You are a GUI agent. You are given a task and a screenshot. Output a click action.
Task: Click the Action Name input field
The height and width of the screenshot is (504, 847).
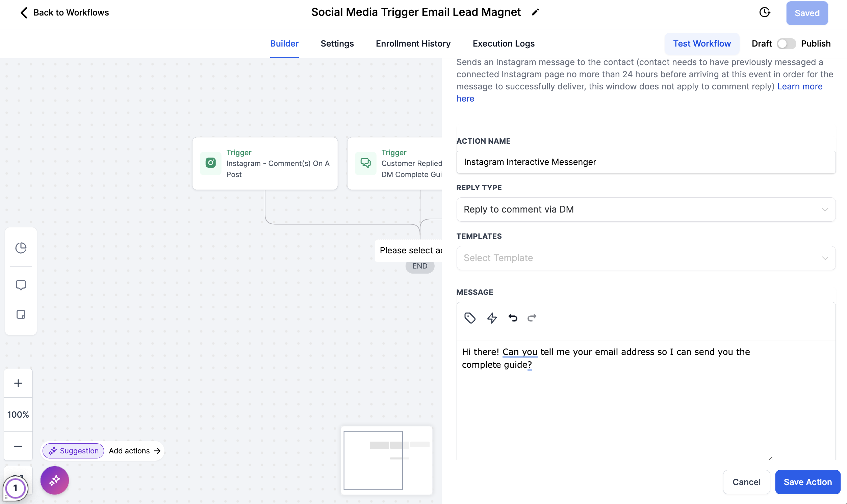click(645, 162)
